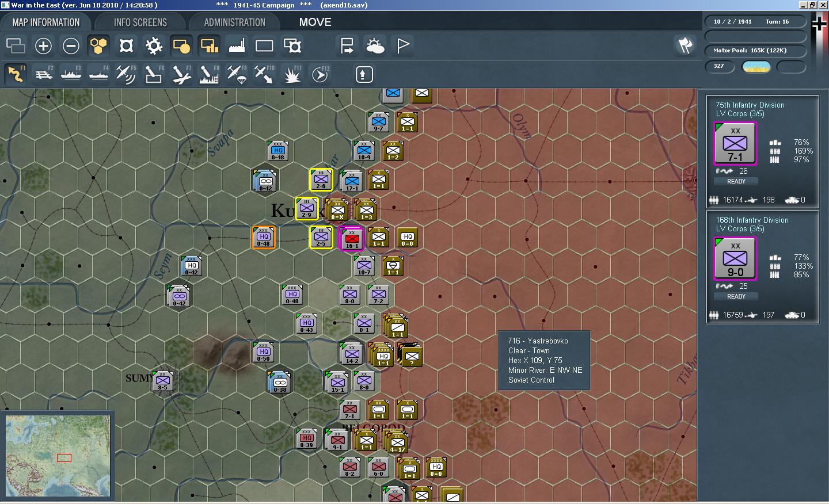829x504 pixels.
Task: Click the 168th Infantry Division title
Action: coord(752,220)
